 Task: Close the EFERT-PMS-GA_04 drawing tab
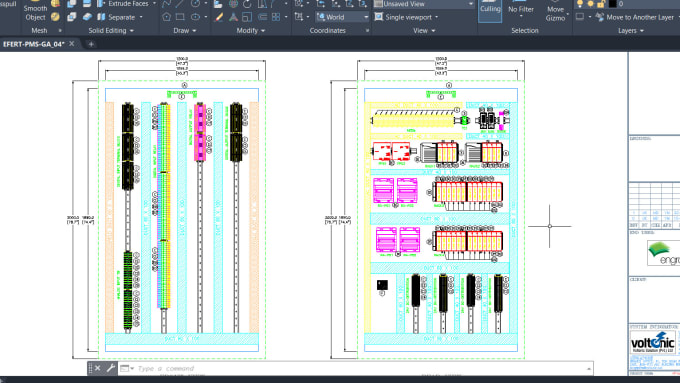point(72,44)
